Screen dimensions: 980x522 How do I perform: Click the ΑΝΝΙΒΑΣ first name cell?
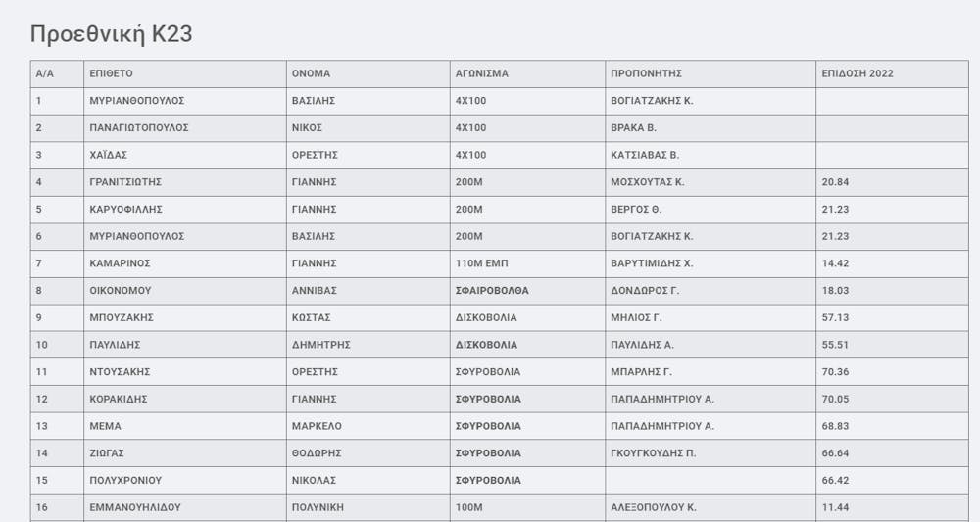coord(314,291)
